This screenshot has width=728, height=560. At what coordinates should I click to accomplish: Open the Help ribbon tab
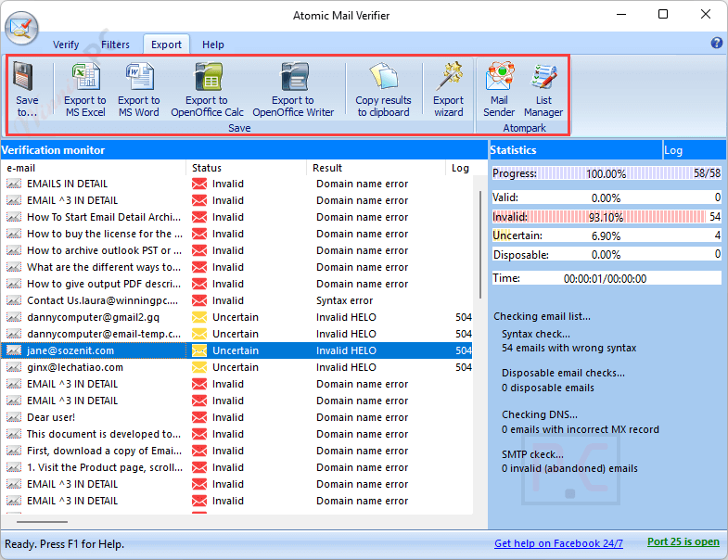(x=213, y=45)
